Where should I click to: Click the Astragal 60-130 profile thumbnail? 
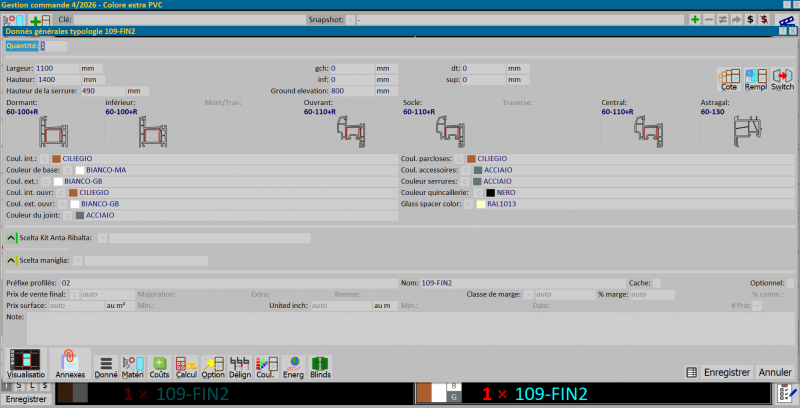(x=747, y=132)
